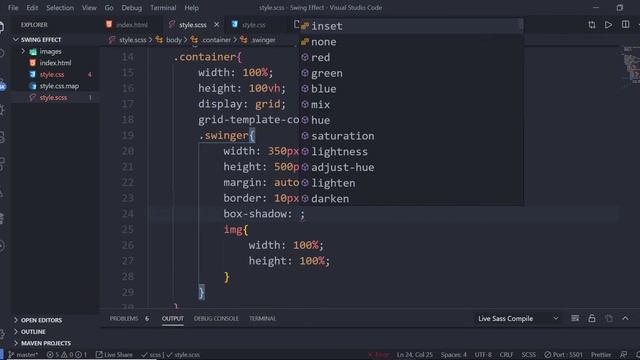Click the Ln 24, Col 25 cursor position
This screenshot has height=360, width=640.
click(x=414, y=355)
